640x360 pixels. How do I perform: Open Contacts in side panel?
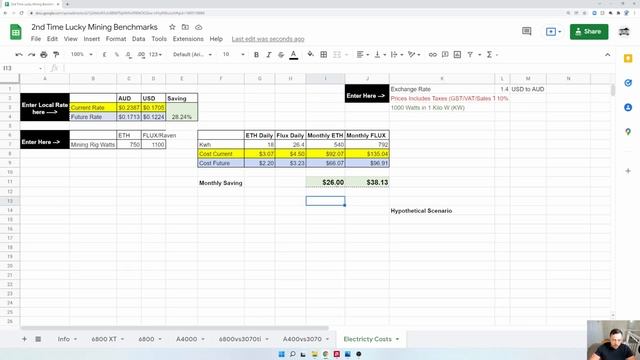click(x=628, y=107)
